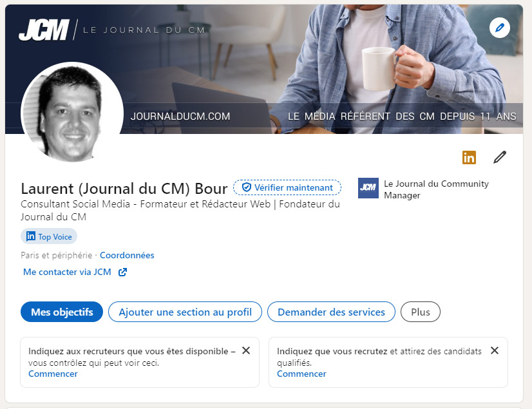Click the Top Voice badge
This screenshot has height=409, width=532.
(x=49, y=236)
